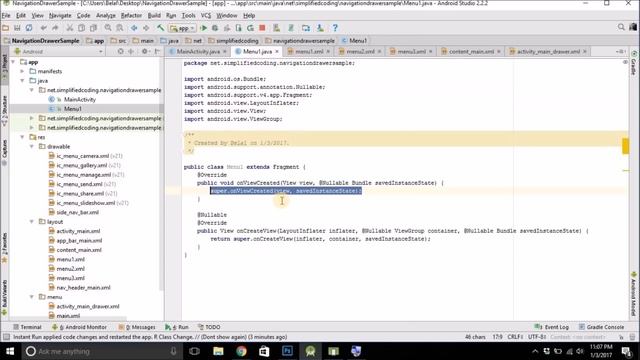Open Windows Start menu

(x=10, y=351)
